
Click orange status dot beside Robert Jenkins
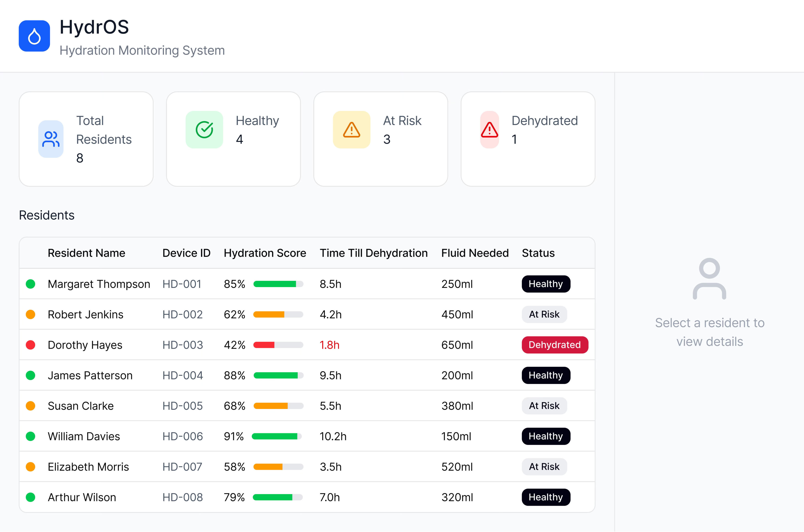click(x=31, y=315)
